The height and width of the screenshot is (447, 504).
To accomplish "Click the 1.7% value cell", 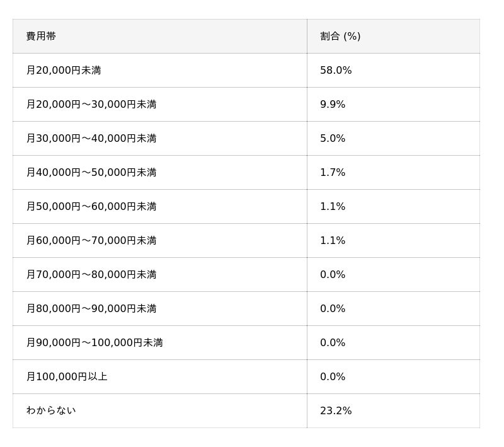I will (x=333, y=173).
